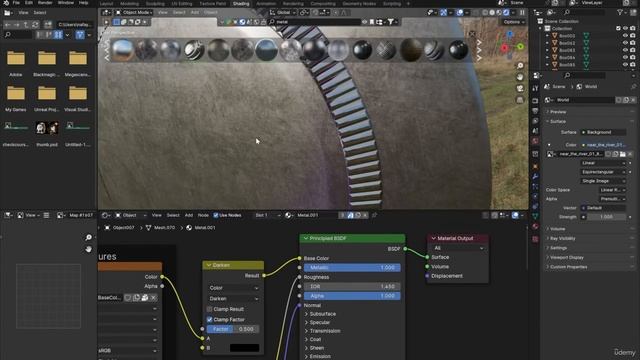The width and height of the screenshot is (640, 360).
Task: Hide Box083 in the outliner using its eye icon
Action: pos(625,50)
